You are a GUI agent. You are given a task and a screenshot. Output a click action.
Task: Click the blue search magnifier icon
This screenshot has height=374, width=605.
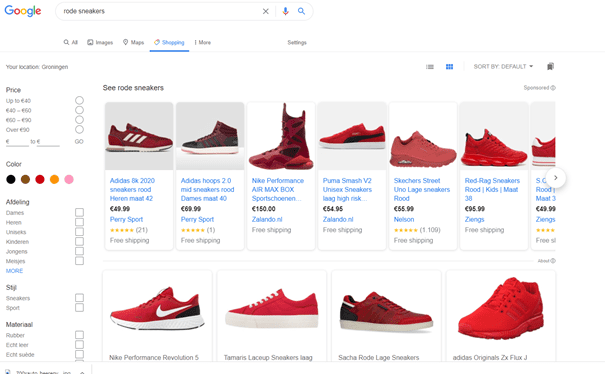click(x=301, y=11)
